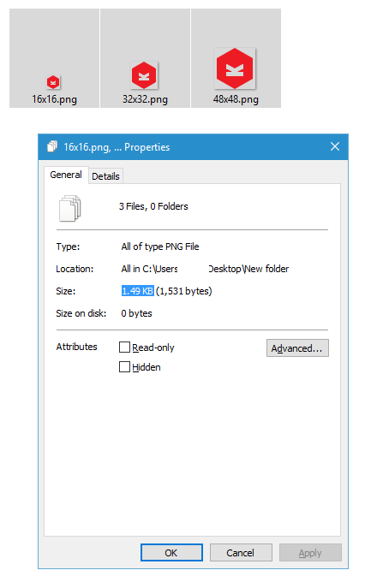Click the Location path value
The width and height of the screenshot is (365, 588).
205,269
